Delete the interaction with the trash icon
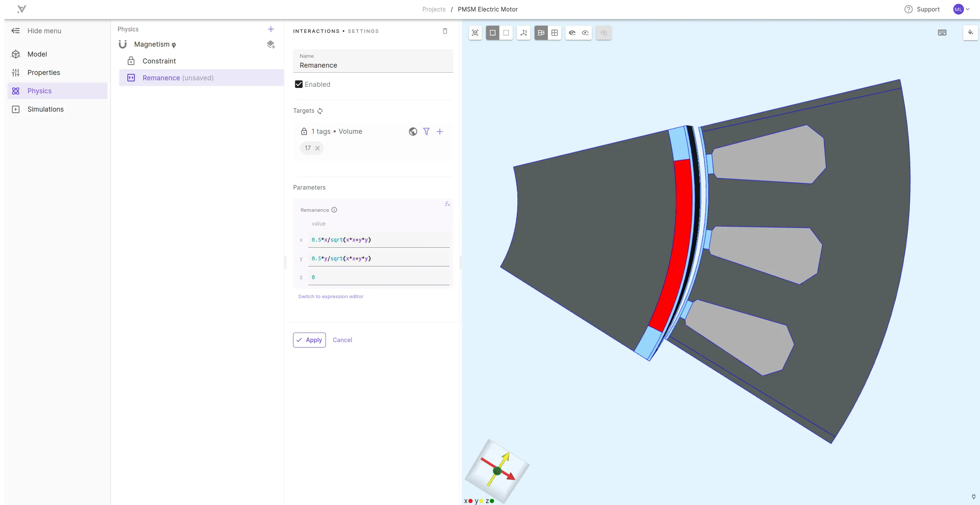This screenshot has width=980, height=505. pos(445,31)
